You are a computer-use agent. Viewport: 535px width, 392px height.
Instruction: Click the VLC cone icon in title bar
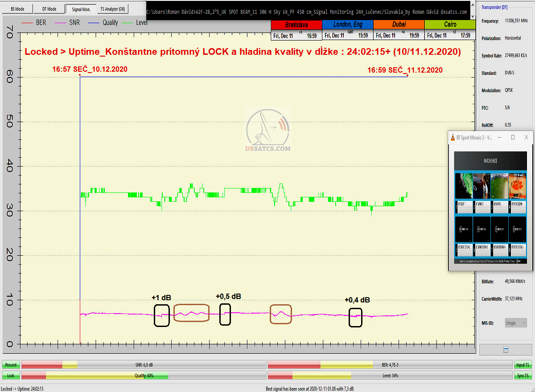(453, 138)
